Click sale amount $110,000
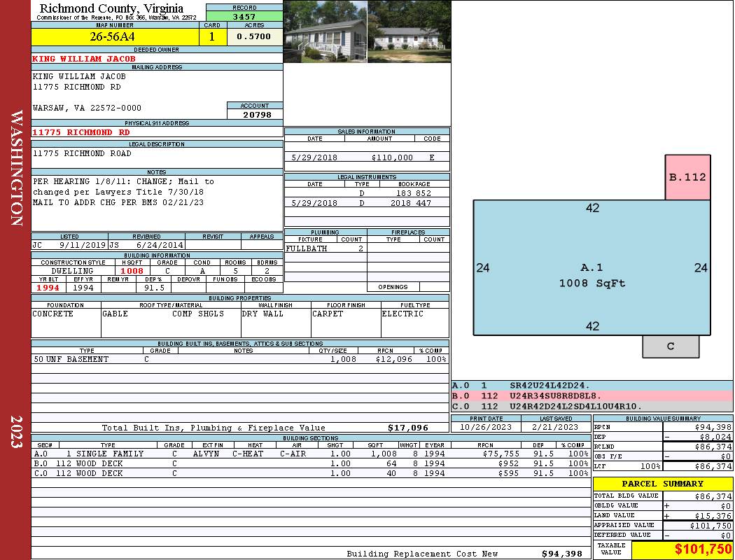The height and width of the screenshot is (560, 735). pos(392,157)
